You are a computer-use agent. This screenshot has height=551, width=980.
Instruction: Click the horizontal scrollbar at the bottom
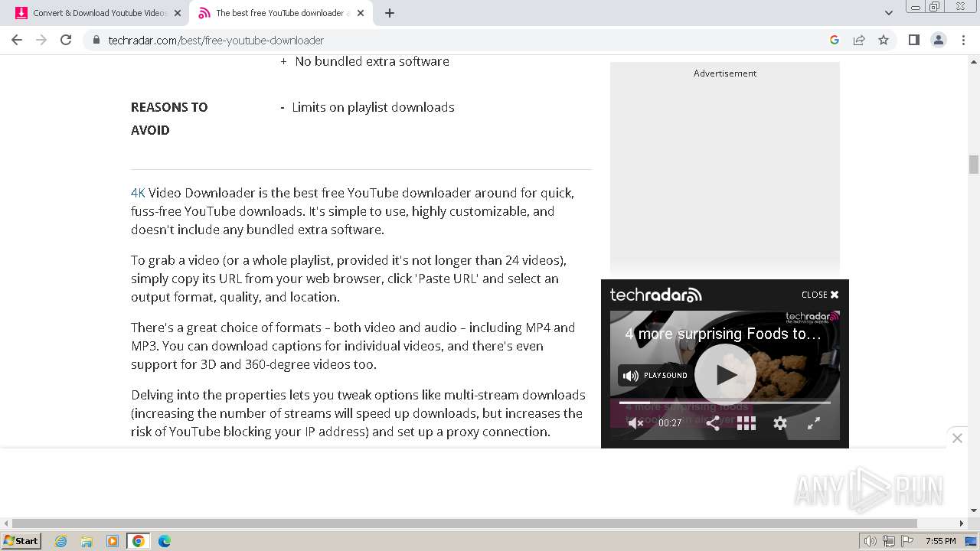[x=465, y=523]
